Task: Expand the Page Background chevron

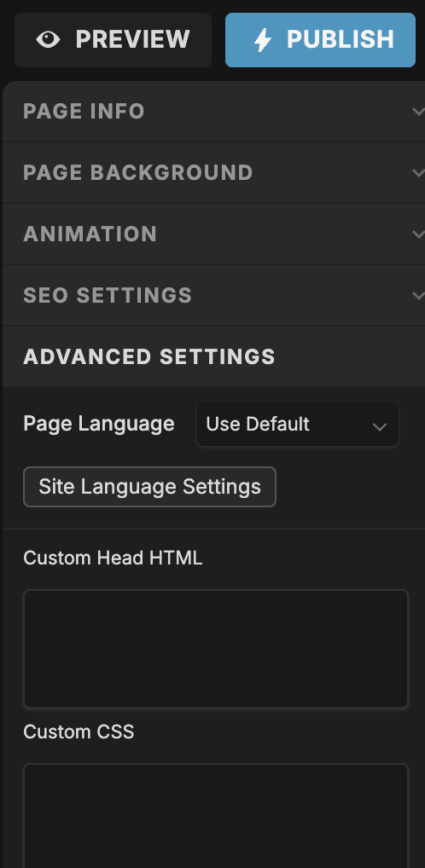Action: (418, 173)
